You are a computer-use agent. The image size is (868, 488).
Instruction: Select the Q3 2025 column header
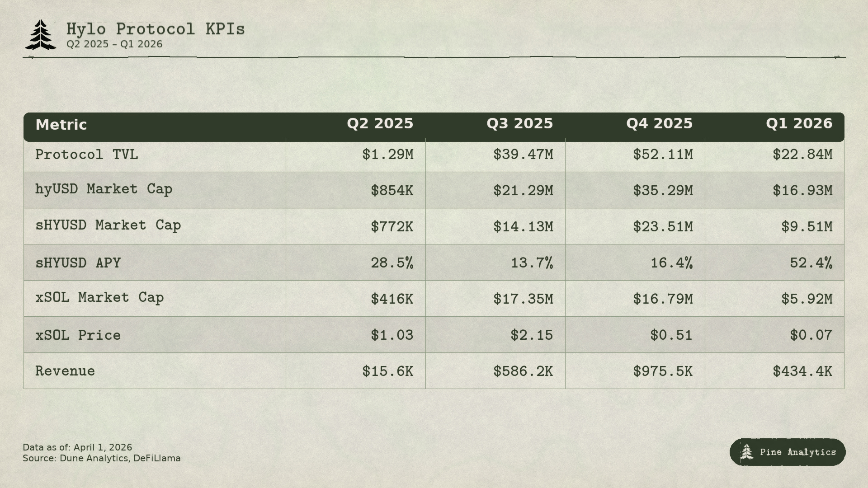[519, 124]
